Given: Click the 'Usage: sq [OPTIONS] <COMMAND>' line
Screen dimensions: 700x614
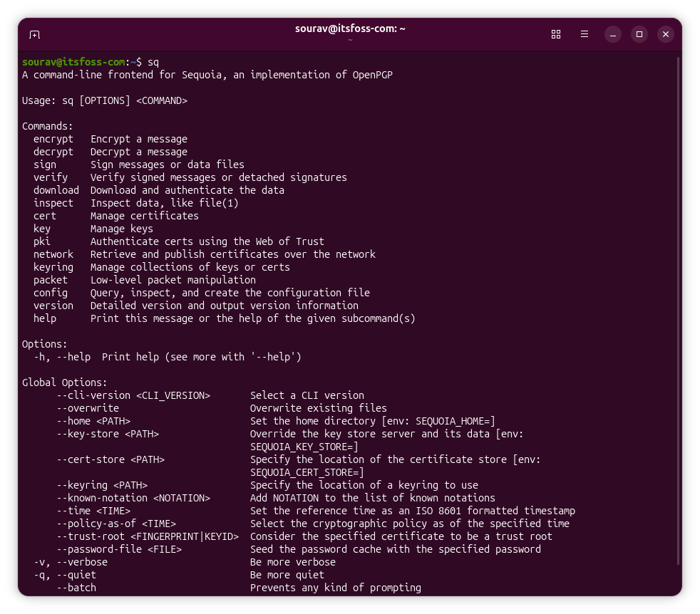Looking at the screenshot, I should tap(105, 101).
